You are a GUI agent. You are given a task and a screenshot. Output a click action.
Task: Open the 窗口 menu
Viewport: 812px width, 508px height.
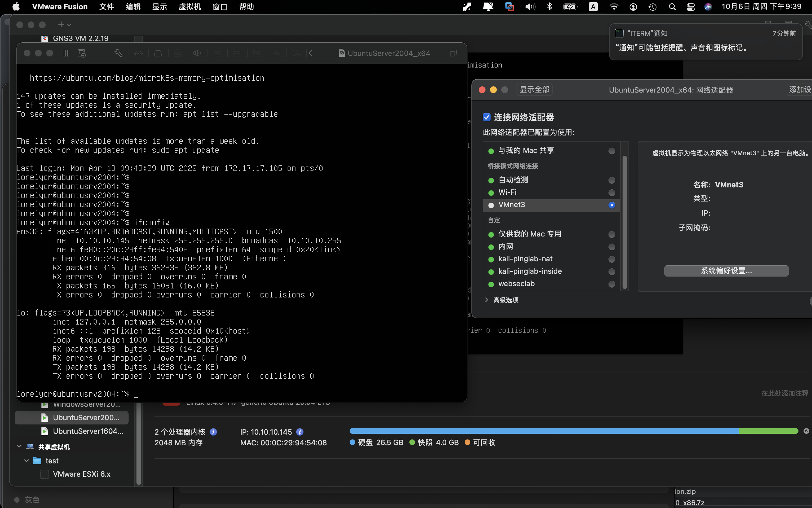point(220,7)
